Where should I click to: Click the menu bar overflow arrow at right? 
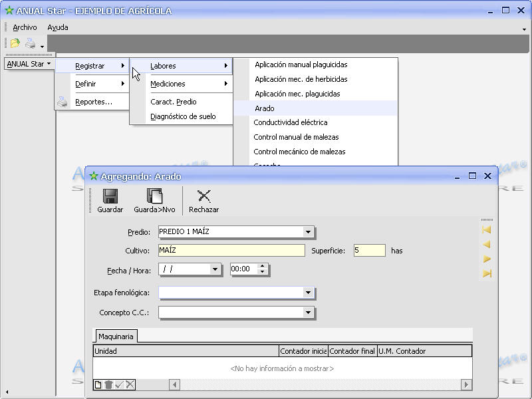point(524,29)
